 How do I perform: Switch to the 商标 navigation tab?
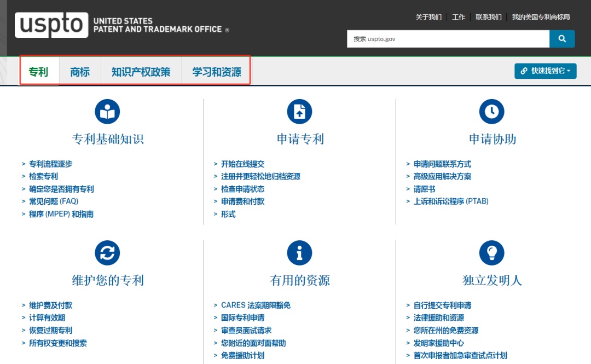pos(80,72)
